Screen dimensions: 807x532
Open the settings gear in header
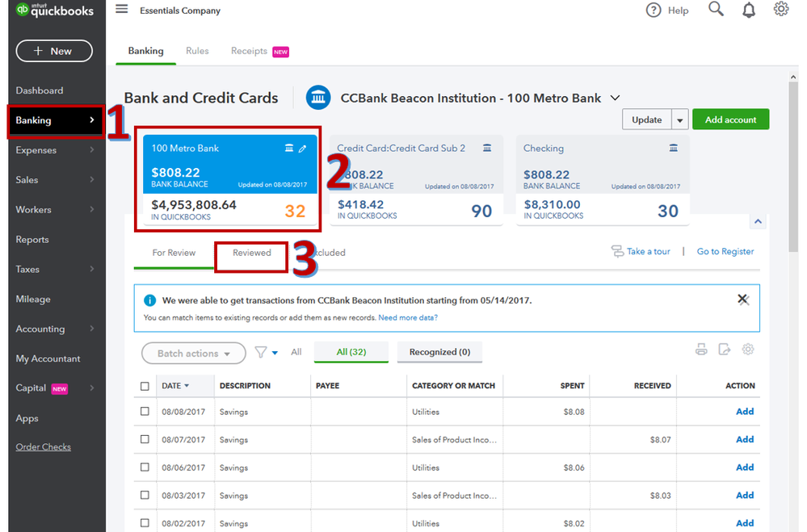(781, 9)
